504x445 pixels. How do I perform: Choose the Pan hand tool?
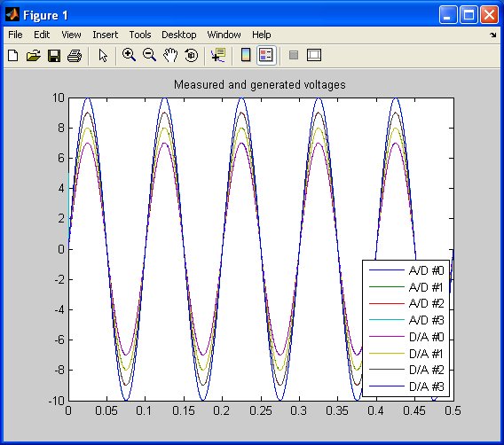pos(170,55)
